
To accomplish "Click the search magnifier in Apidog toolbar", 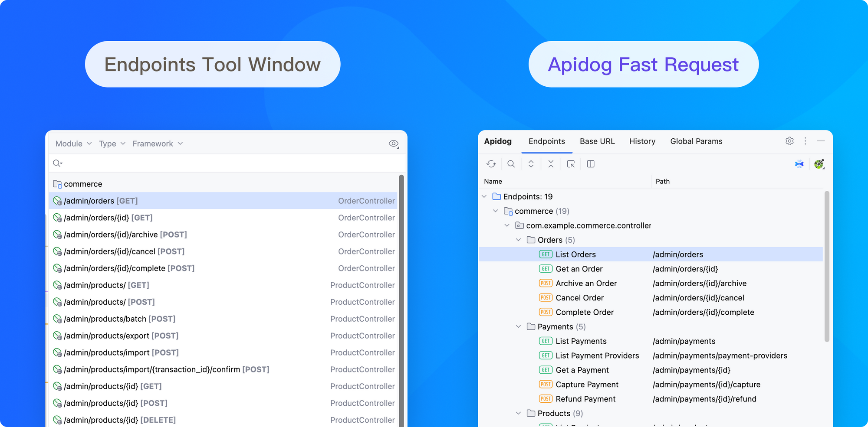I will [511, 164].
